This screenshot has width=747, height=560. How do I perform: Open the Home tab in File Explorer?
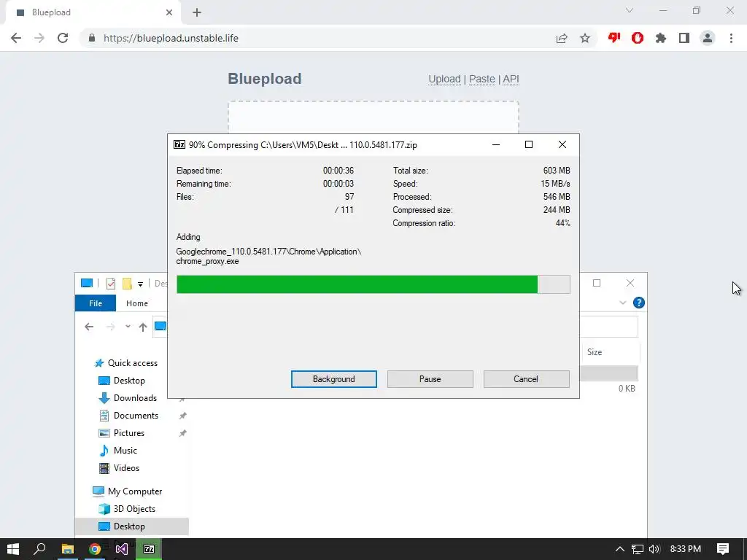137,303
